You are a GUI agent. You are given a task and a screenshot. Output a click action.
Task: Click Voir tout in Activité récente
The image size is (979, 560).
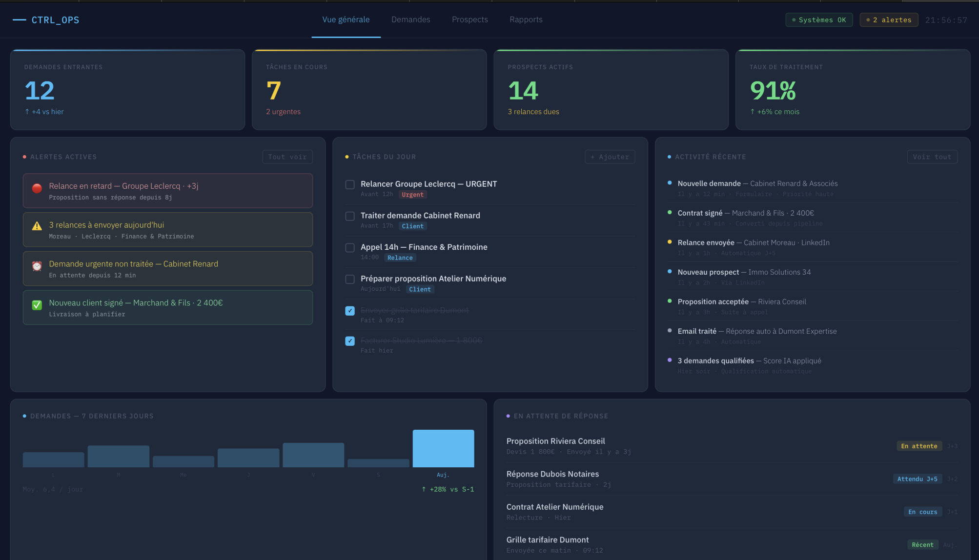point(932,157)
